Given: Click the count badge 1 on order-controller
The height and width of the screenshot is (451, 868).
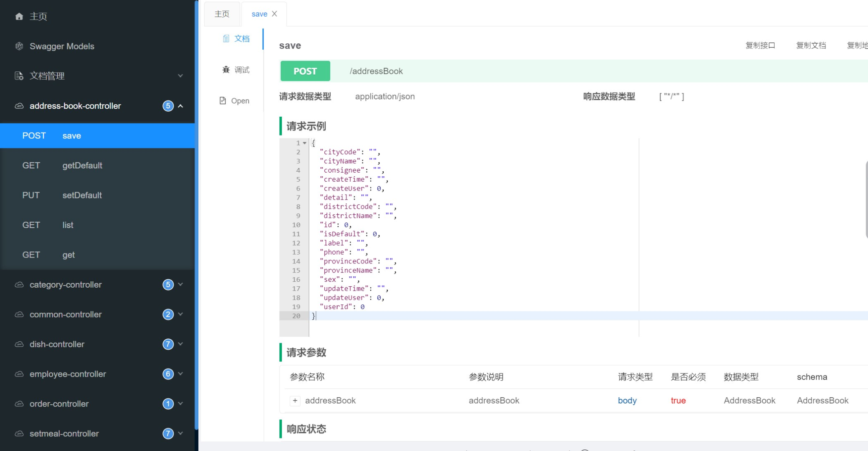Looking at the screenshot, I should pos(168,404).
